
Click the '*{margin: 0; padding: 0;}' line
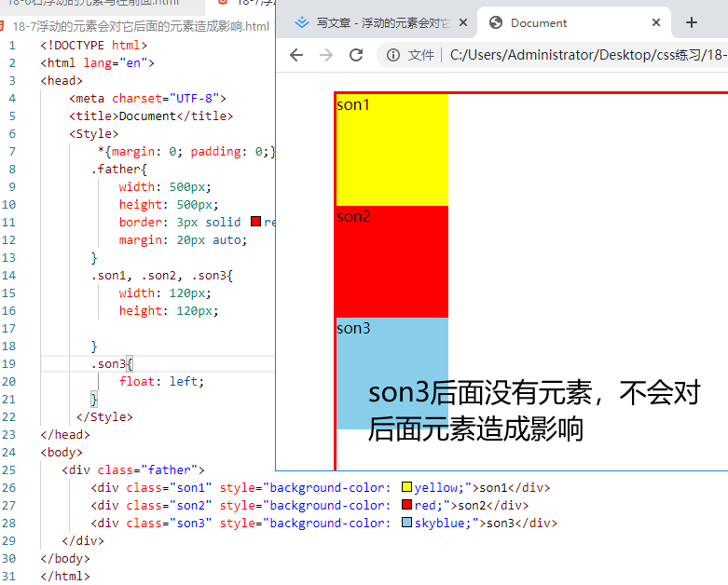coord(186,151)
